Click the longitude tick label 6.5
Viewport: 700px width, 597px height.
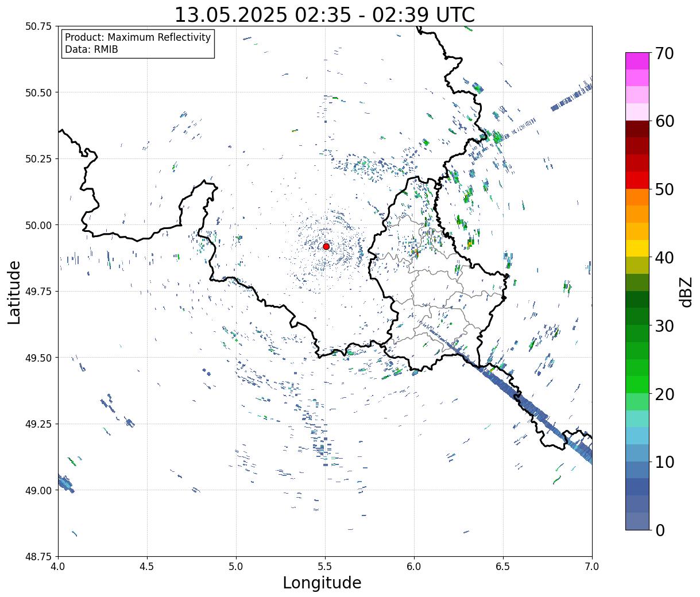503,566
